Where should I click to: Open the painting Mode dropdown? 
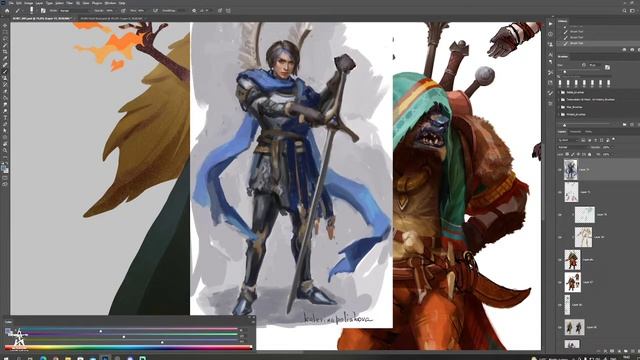[x=75, y=11]
